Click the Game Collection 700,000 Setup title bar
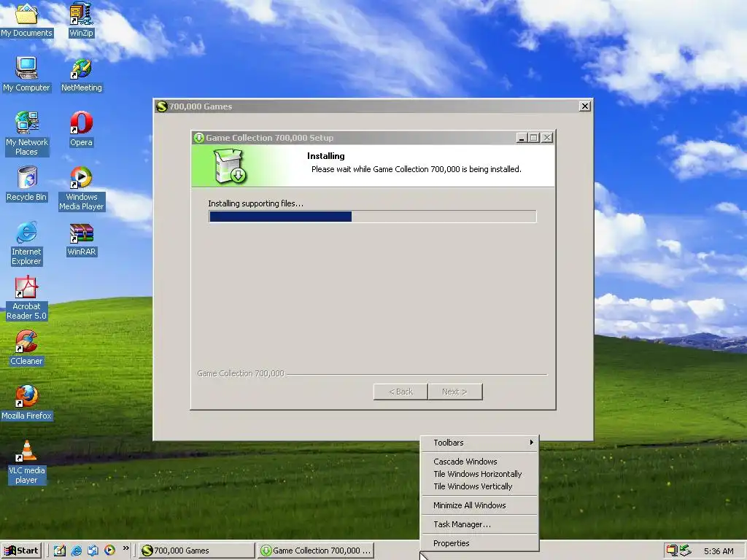Image resolution: width=747 pixels, height=560 pixels. [x=373, y=138]
